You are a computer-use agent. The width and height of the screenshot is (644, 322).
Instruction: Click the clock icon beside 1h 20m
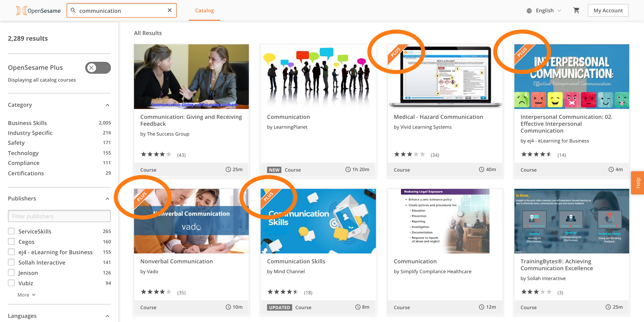click(348, 169)
